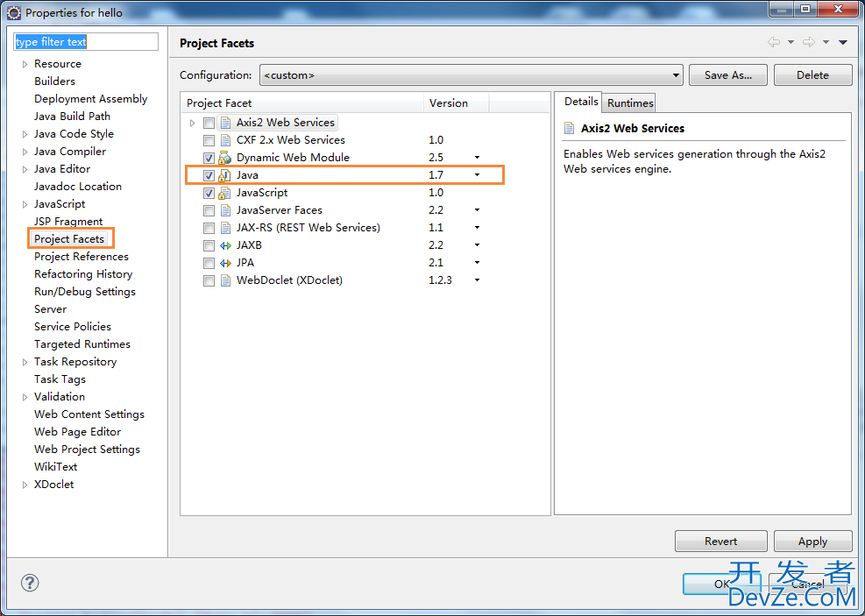Click the Apply button

812,542
